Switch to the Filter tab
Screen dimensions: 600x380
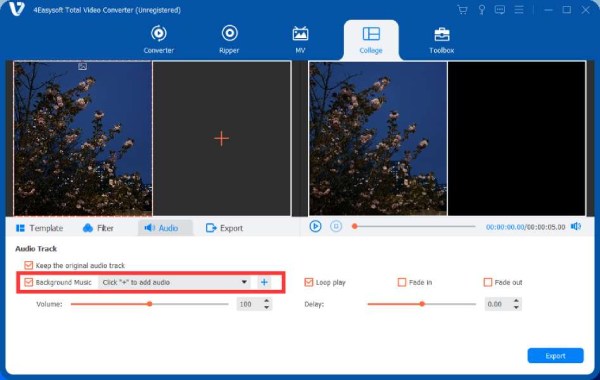click(x=98, y=228)
